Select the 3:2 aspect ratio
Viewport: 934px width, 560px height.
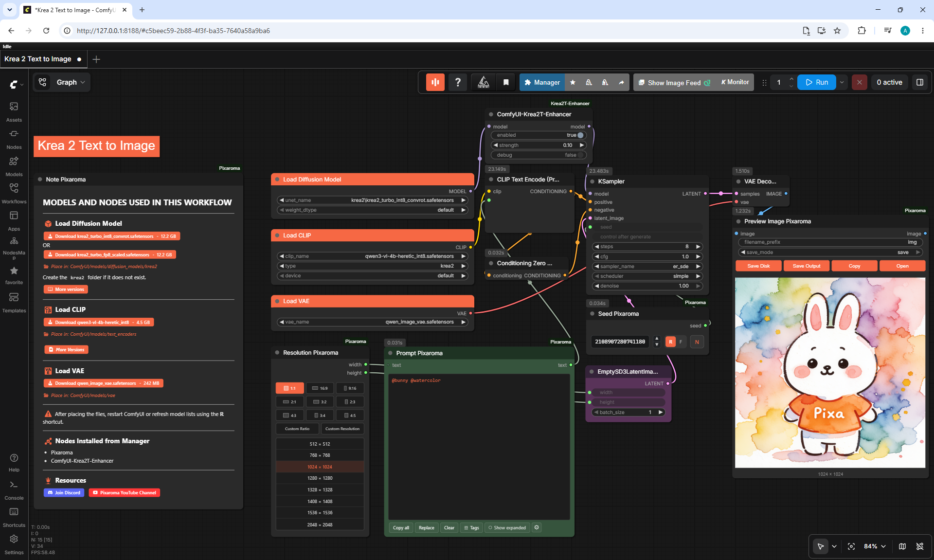pyautogui.click(x=320, y=402)
